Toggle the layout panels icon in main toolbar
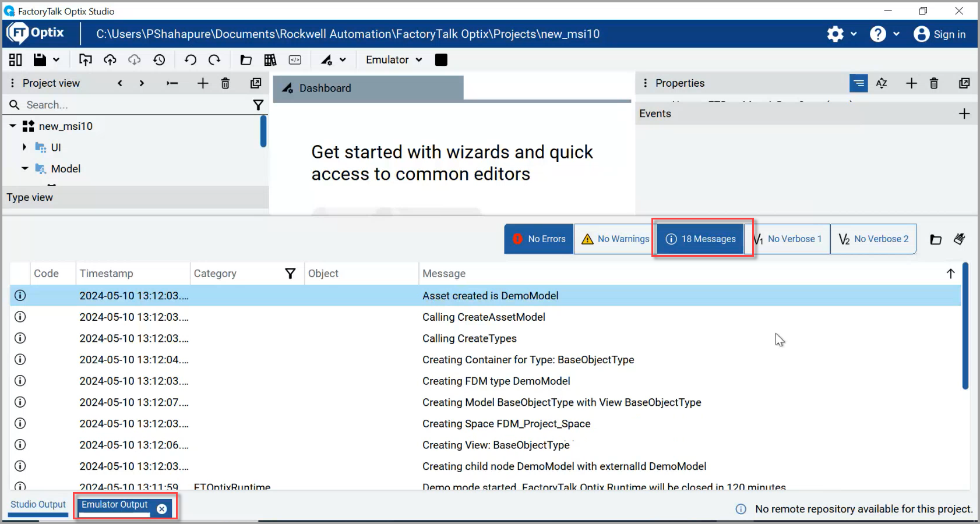The height and width of the screenshot is (524, 980). [x=16, y=60]
